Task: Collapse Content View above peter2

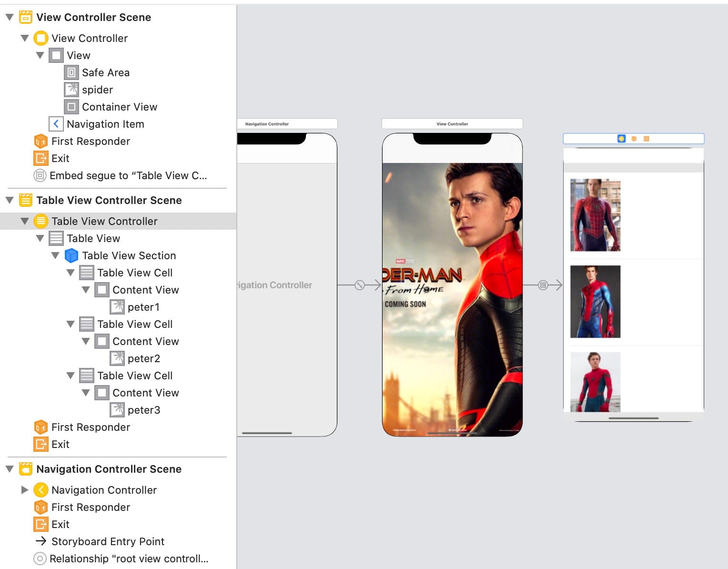Action: (86, 341)
